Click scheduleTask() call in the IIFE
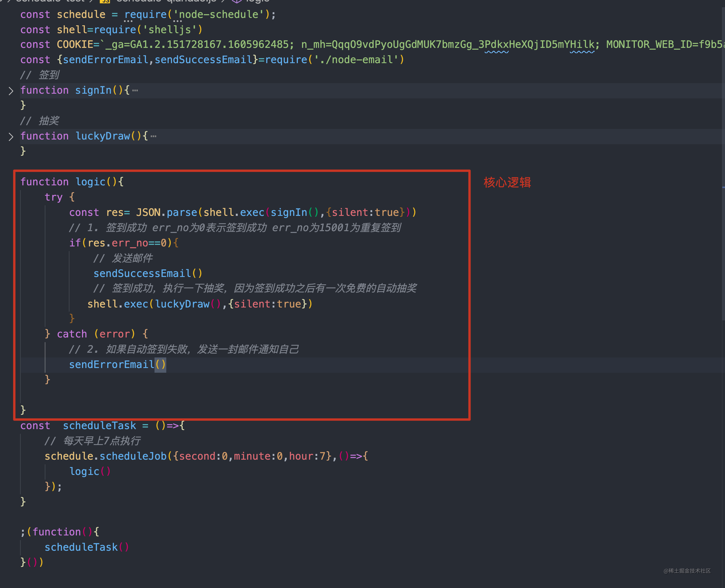The image size is (725, 588). pos(87,547)
